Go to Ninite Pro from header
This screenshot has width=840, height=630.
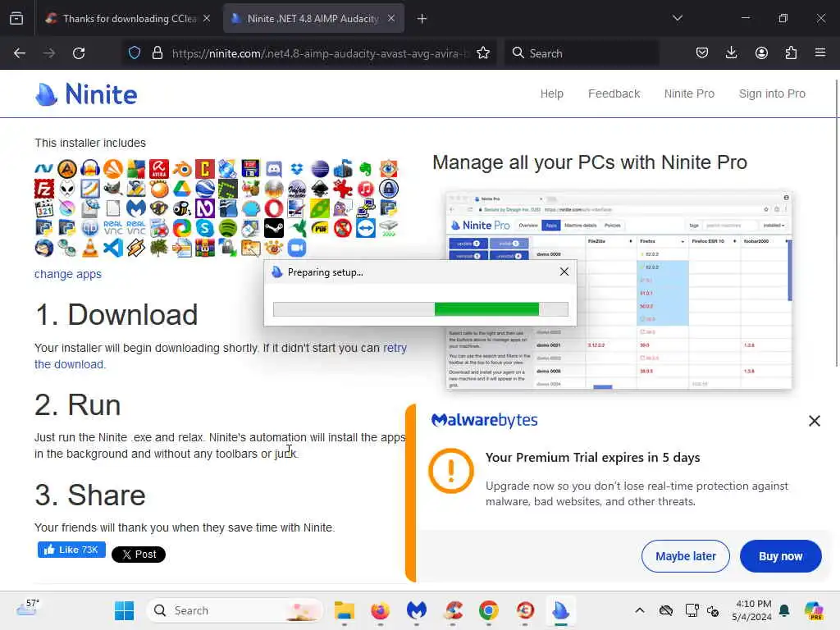pos(689,94)
